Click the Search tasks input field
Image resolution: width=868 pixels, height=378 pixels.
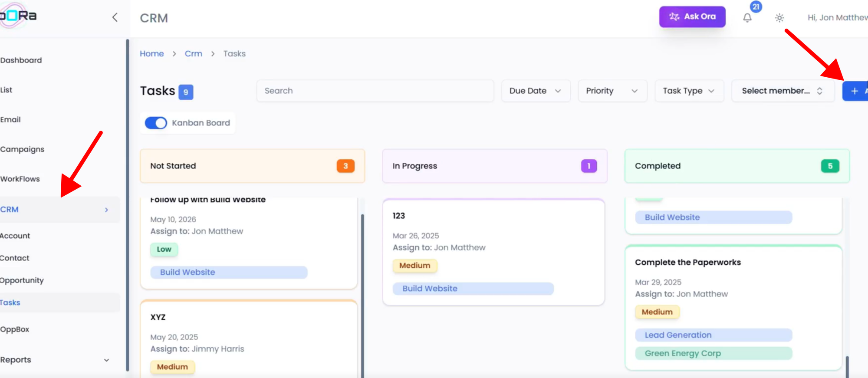(375, 91)
